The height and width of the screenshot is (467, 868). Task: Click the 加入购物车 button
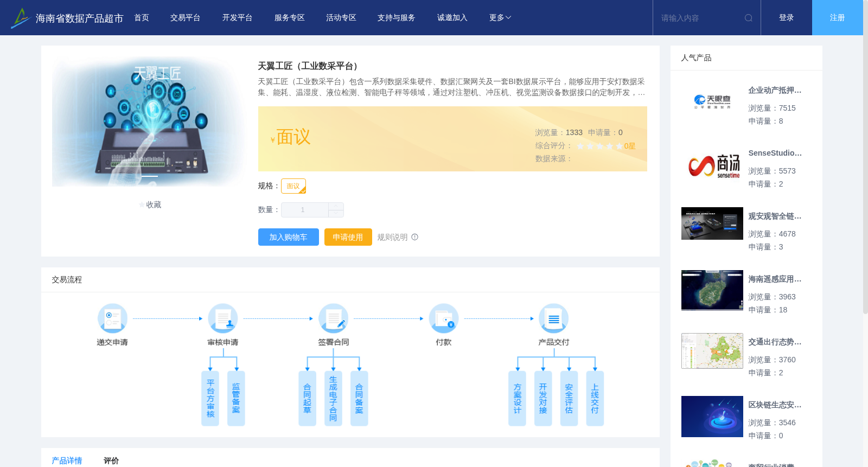tap(289, 237)
